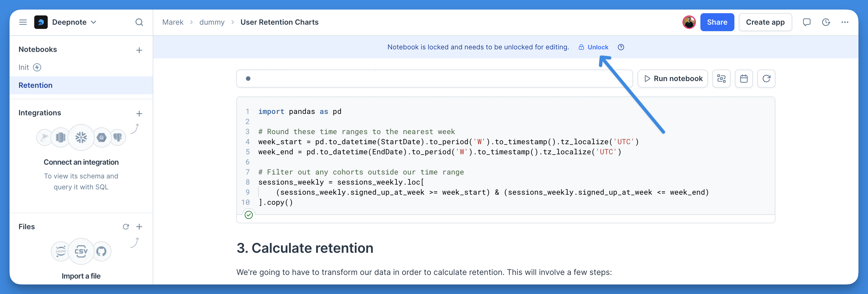
Task: Click the Share button
Action: pyautogui.click(x=717, y=22)
